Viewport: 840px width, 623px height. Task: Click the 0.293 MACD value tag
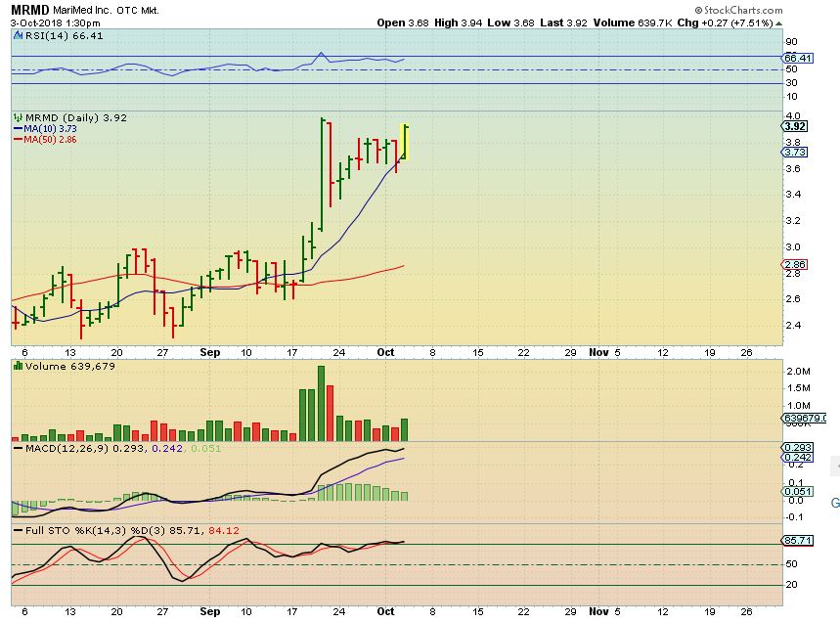pyautogui.click(x=798, y=447)
